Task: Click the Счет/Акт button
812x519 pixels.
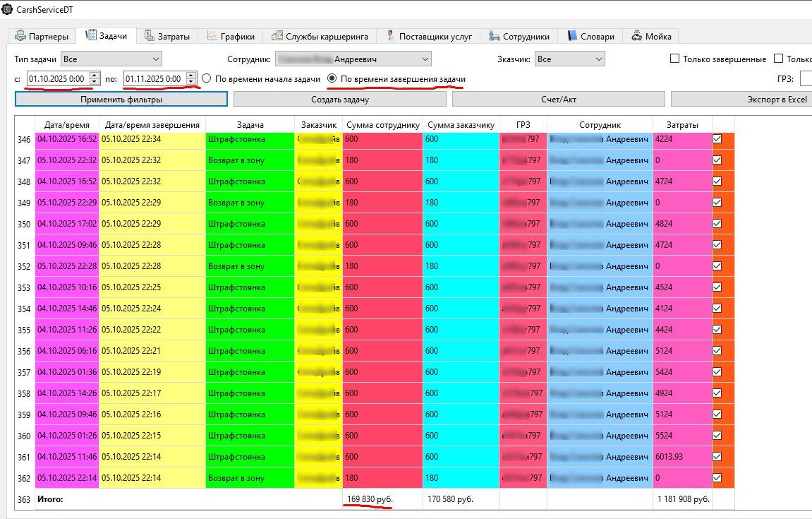Action: 558,99
